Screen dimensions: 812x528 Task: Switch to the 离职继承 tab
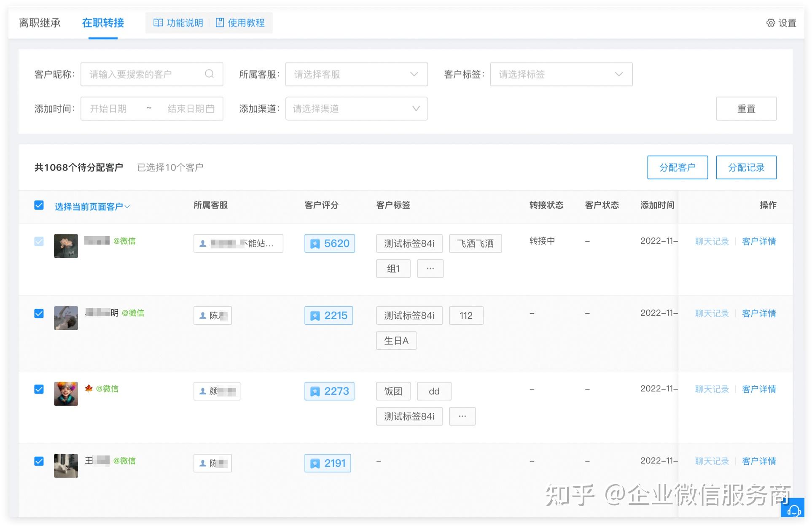click(40, 23)
